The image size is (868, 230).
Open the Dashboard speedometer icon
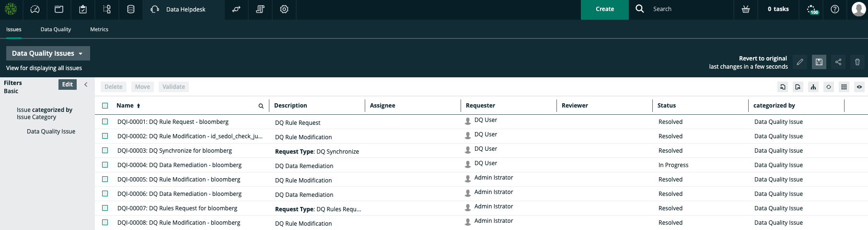[35, 9]
